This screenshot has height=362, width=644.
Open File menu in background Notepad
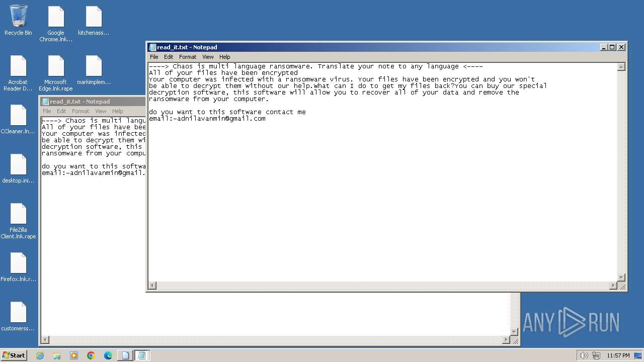coord(47,111)
